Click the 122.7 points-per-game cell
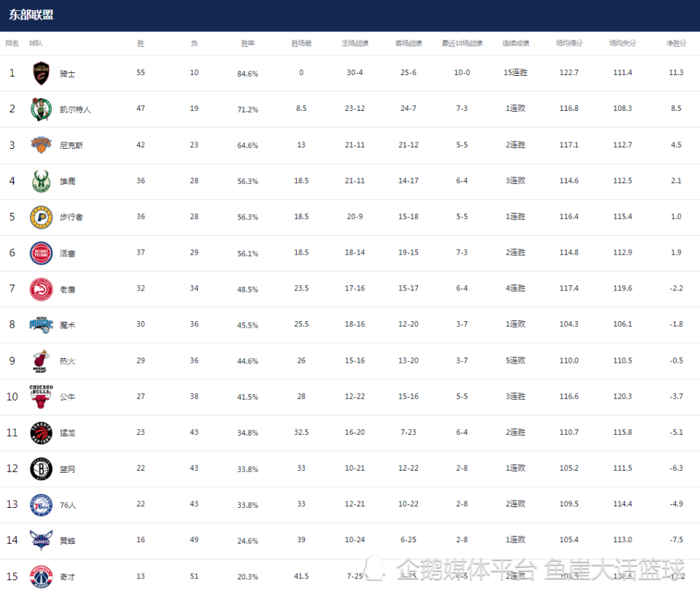Image resolution: width=700 pixels, height=594 pixels. 569,73
